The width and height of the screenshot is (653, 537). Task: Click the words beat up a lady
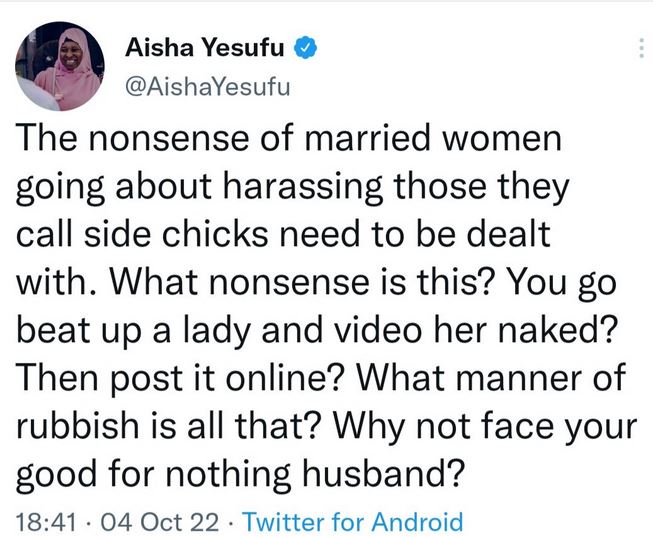(x=133, y=331)
